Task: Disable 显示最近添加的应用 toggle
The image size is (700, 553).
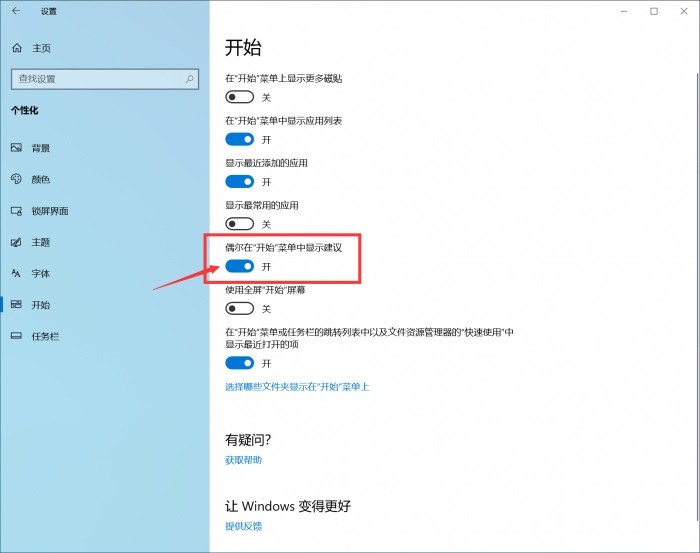Action: click(x=240, y=182)
